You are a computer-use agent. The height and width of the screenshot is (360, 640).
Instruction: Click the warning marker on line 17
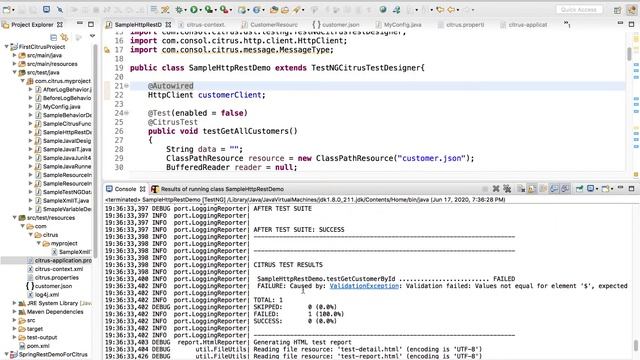pyautogui.click(x=107, y=50)
